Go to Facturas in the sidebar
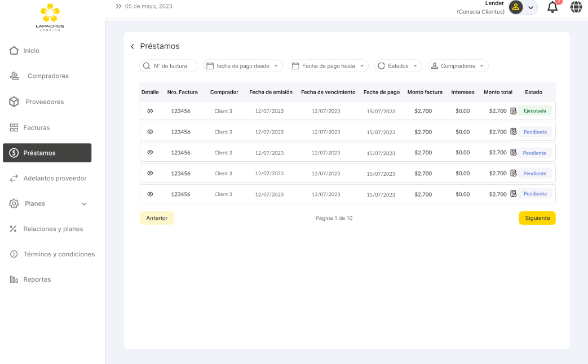 tap(36, 127)
